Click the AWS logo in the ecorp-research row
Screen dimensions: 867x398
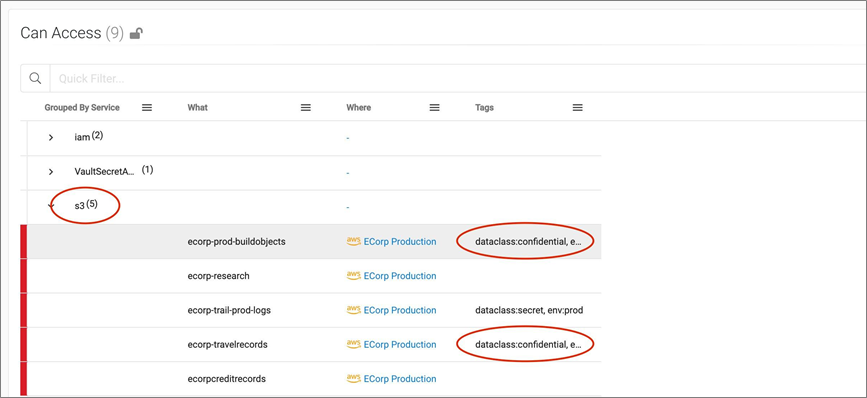click(353, 276)
